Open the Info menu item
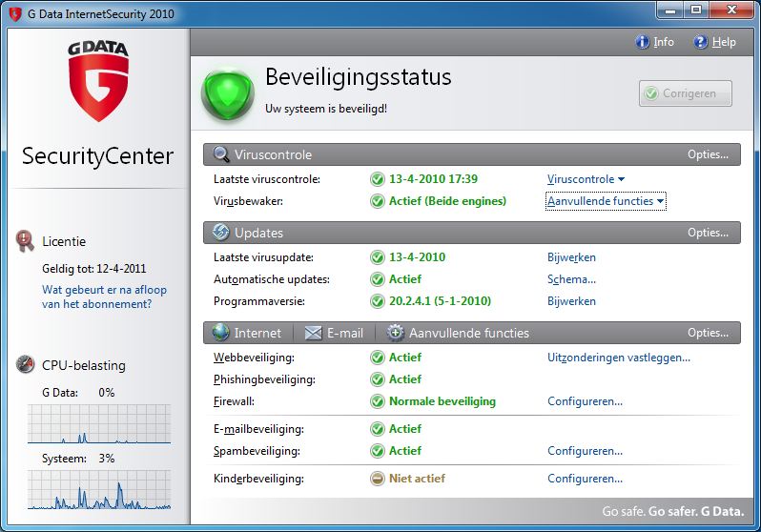Image resolution: width=761 pixels, height=532 pixels. coord(654,42)
